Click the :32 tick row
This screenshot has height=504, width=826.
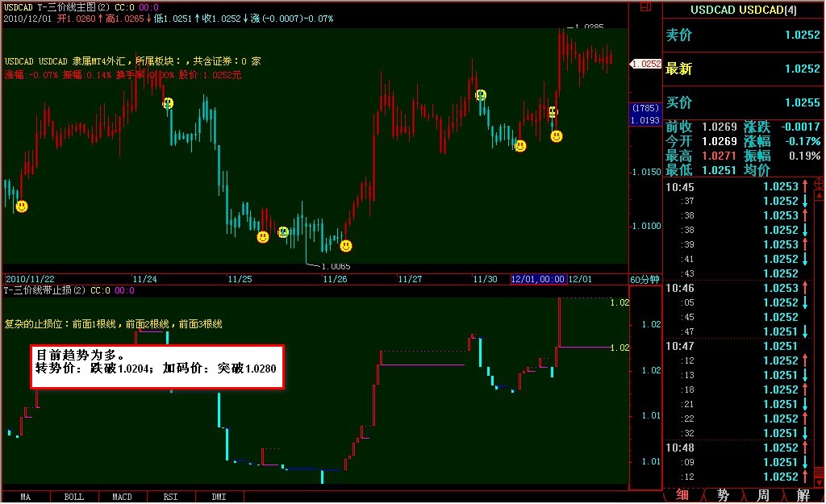click(739, 433)
